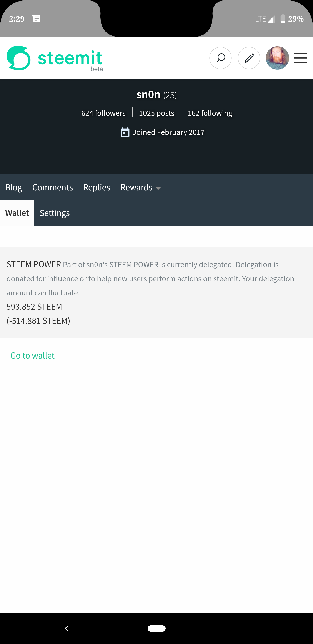313x644 pixels.
Task: Tap the reputation score (25)
Action: (170, 95)
